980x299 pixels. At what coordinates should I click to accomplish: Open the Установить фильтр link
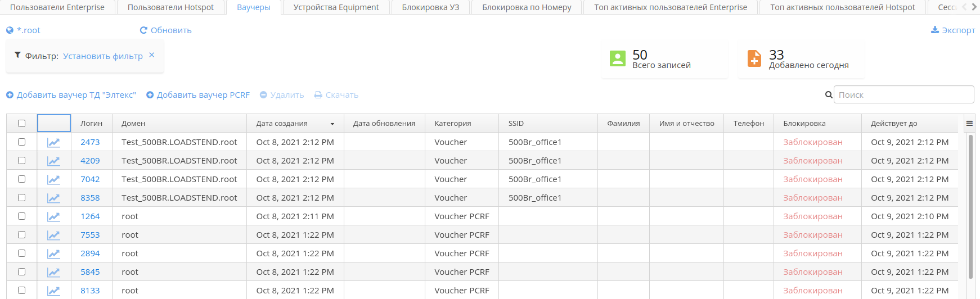[103, 56]
